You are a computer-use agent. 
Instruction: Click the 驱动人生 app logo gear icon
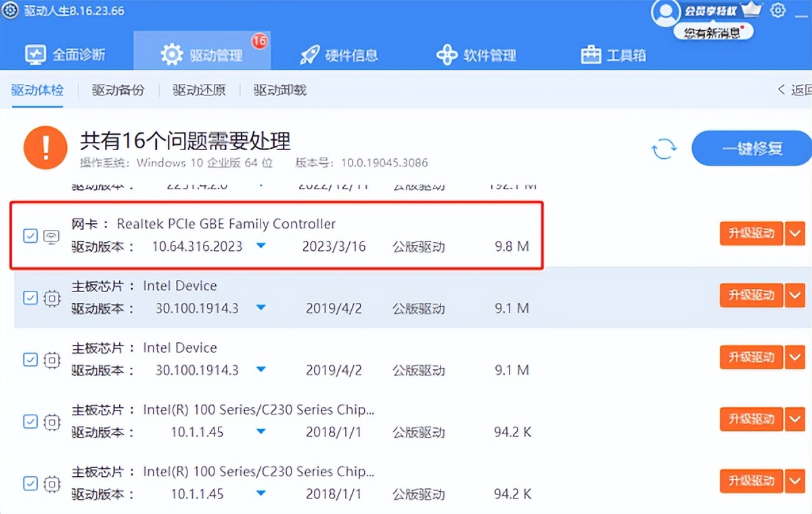9,11
